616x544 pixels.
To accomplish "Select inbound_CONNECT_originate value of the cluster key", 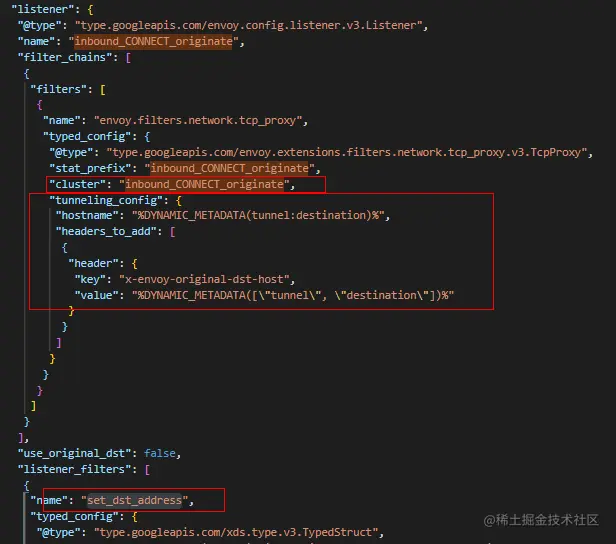I will 204,184.
